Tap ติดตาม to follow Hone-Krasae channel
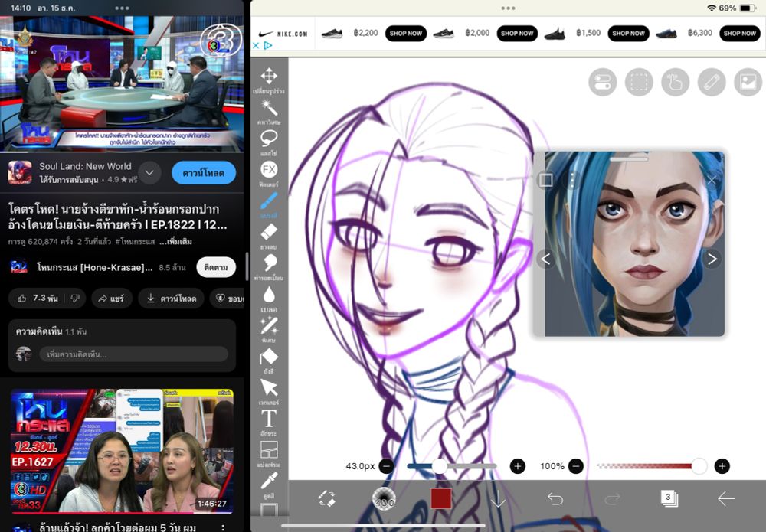 pos(216,267)
